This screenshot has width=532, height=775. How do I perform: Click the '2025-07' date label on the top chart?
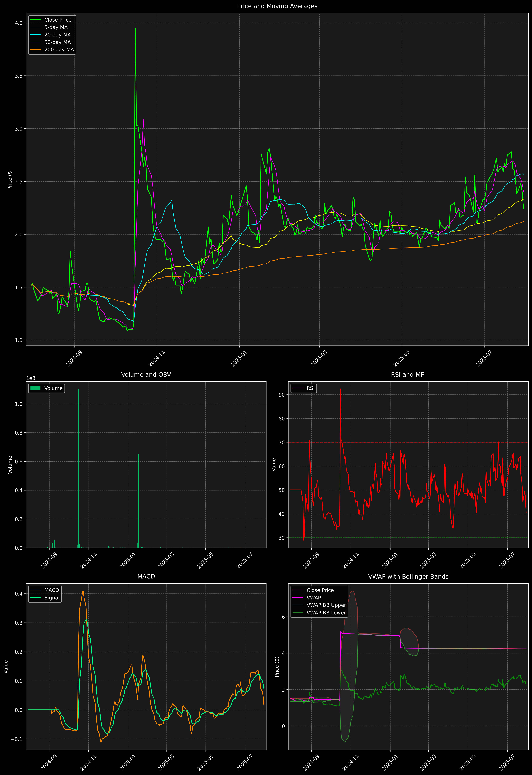pyautogui.click(x=484, y=358)
